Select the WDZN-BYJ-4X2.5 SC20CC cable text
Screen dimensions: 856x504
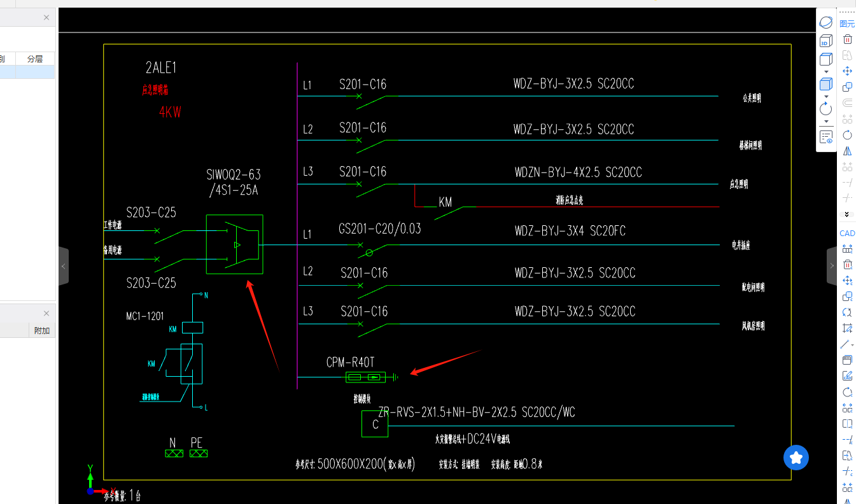click(578, 172)
